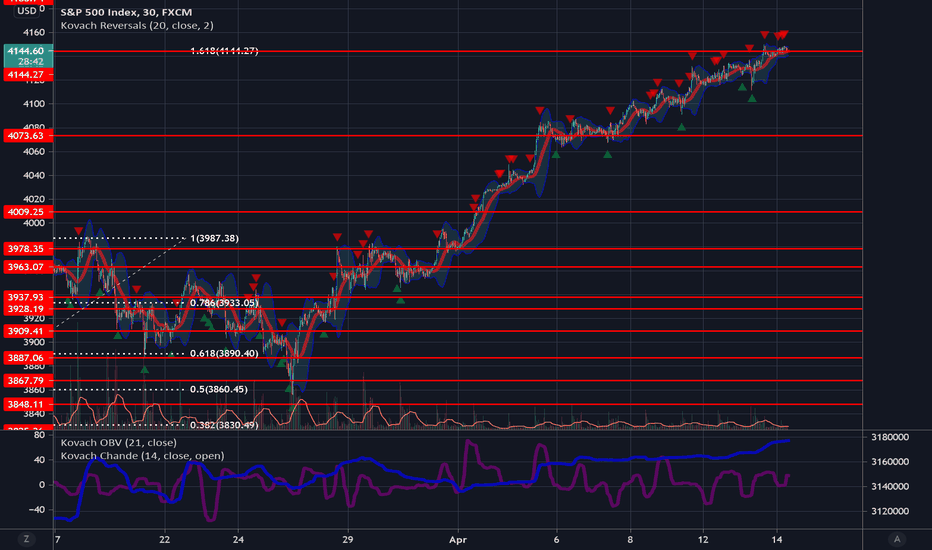Image resolution: width=932 pixels, height=550 pixels.
Task: Select the 0.5(3860.45) Fibonacci level label
Action: coord(219,389)
